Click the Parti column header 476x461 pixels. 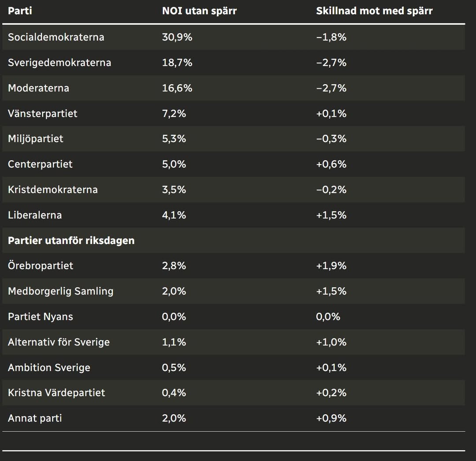click(x=20, y=11)
